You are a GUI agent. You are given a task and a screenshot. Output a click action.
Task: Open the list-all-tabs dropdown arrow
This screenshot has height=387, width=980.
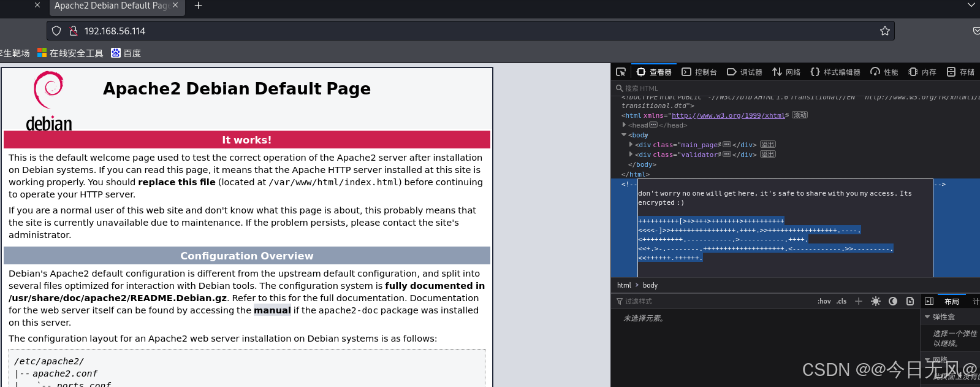(x=971, y=6)
